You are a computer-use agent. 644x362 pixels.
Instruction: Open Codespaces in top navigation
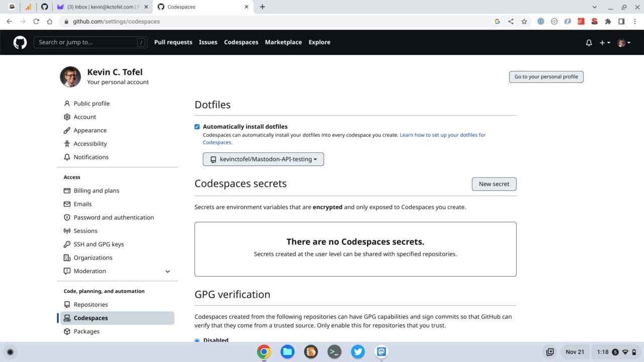click(241, 42)
